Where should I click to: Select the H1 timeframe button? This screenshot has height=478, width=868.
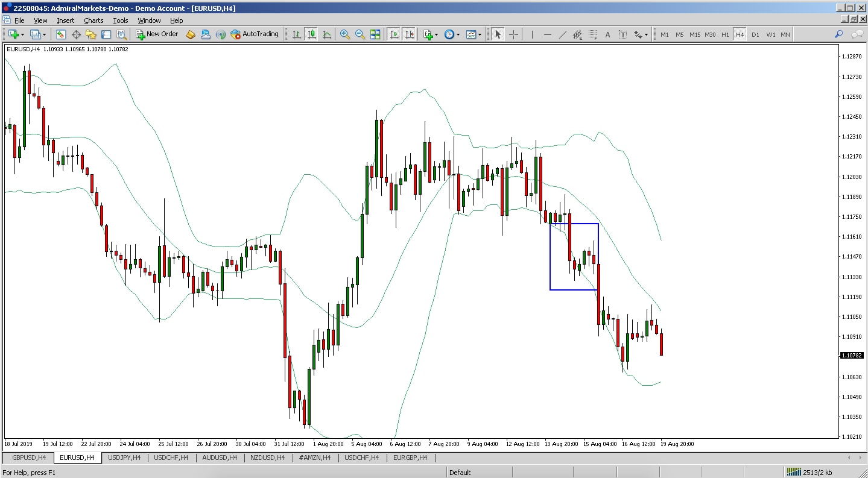(x=725, y=34)
